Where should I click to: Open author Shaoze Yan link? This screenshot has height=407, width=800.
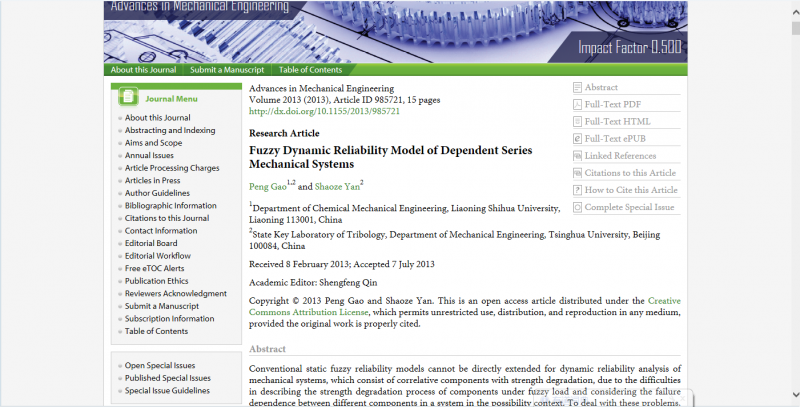tap(337, 187)
